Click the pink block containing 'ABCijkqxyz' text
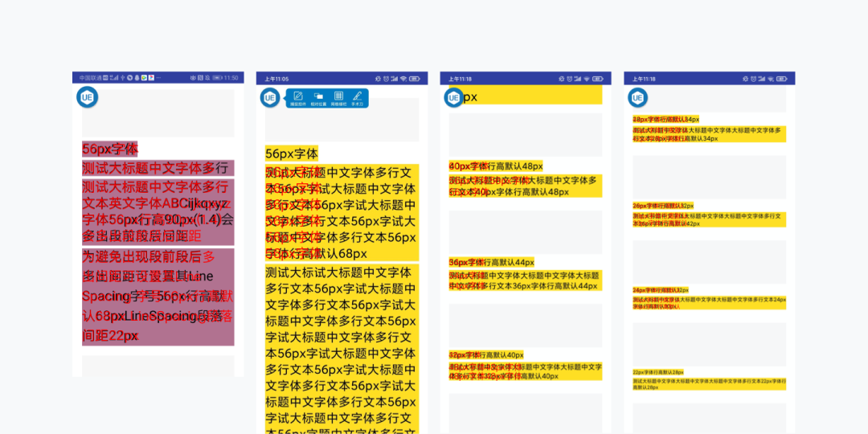This screenshot has width=868, height=434. pyautogui.click(x=158, y=212)
